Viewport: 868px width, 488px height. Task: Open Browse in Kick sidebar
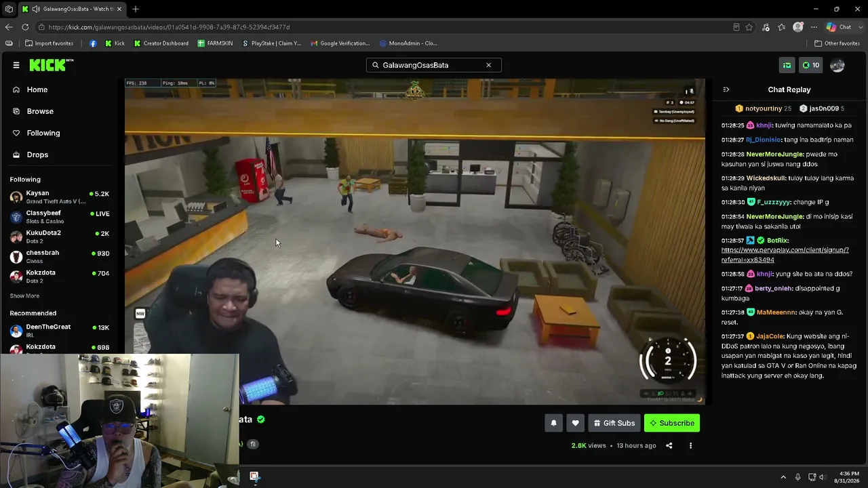point(40,111)
